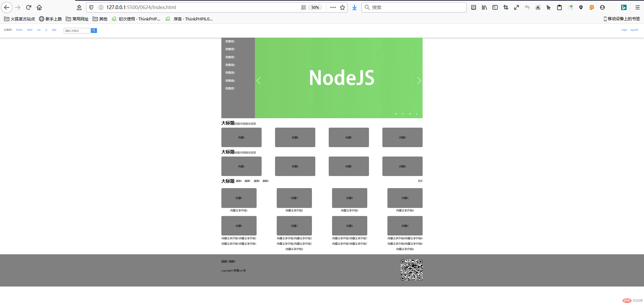The height and width of the screenshot is (304, 644).
Task: Open the page actions three-dot menu
Action: pyautogui.click(x=333, y=7)
